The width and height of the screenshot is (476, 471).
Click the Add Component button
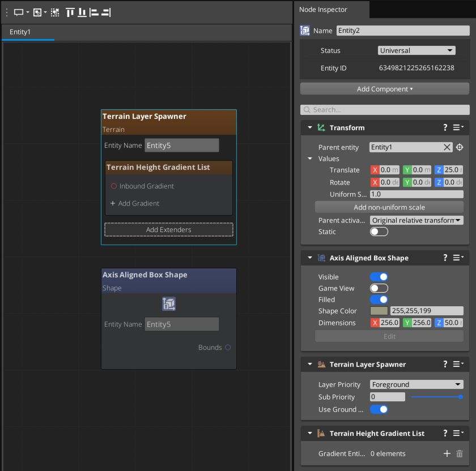(x=384, y=89)
